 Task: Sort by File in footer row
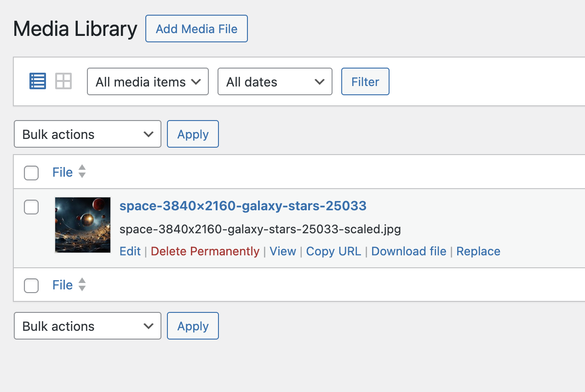pos(63,285)
